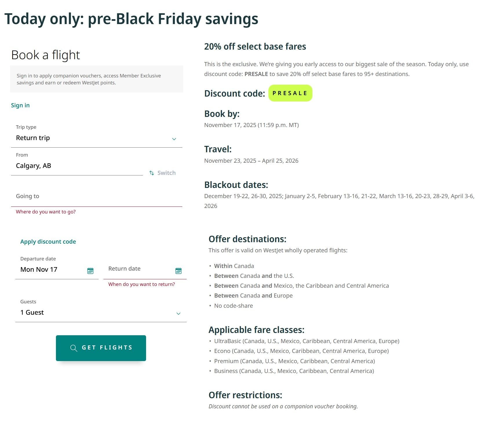Click the From field showing Calgary, AB
Image resolution: width=504 pixels, height=424 pixels.
[x=77, y=166]
